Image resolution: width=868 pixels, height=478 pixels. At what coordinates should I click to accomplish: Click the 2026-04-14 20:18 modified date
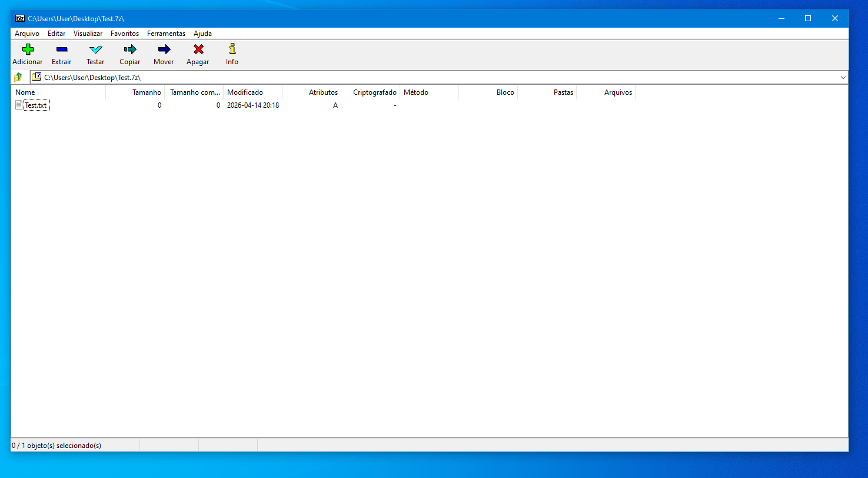pos(253,105)
